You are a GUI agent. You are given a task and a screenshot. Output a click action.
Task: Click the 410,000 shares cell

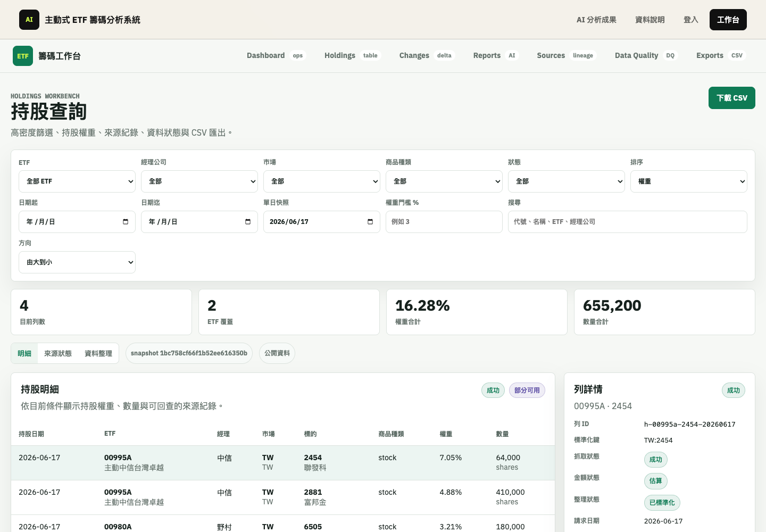(510, 497)
